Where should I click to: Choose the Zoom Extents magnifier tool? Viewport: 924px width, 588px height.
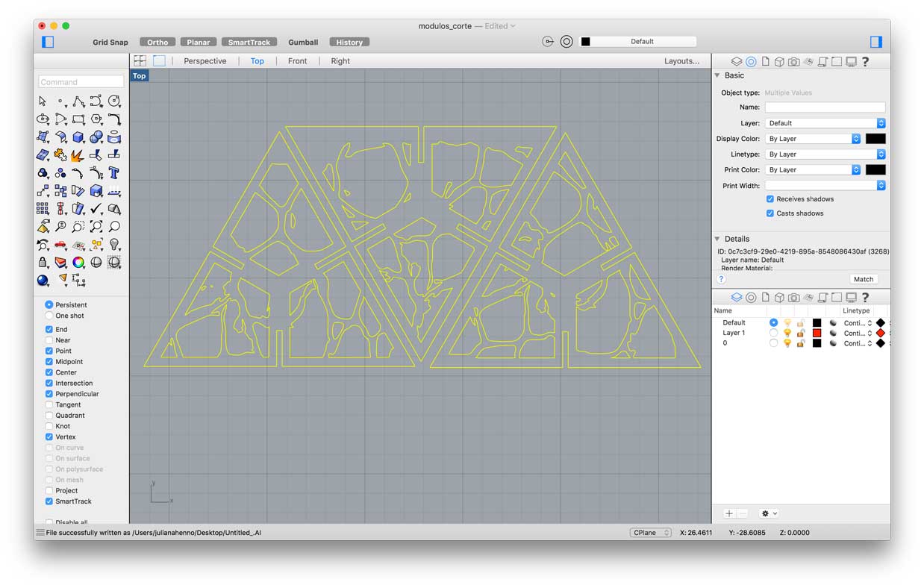point(96,226)
